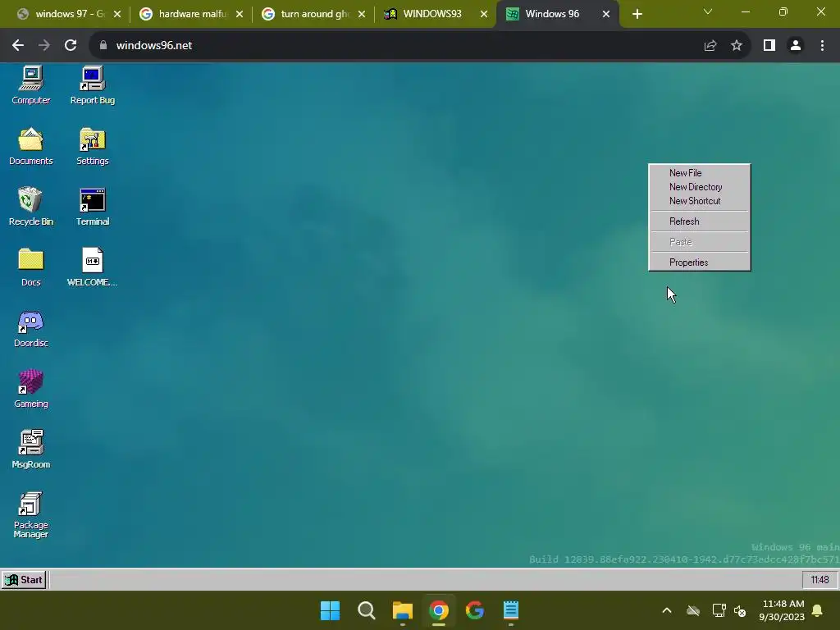Viewport: 840px width, 630px height.
Task: Close the windows 97 tab
Action: [x=117, y=14]
